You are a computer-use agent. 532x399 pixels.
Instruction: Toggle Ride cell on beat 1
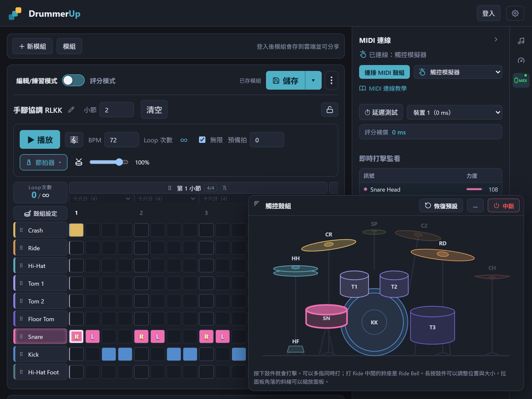pos(76,248)
